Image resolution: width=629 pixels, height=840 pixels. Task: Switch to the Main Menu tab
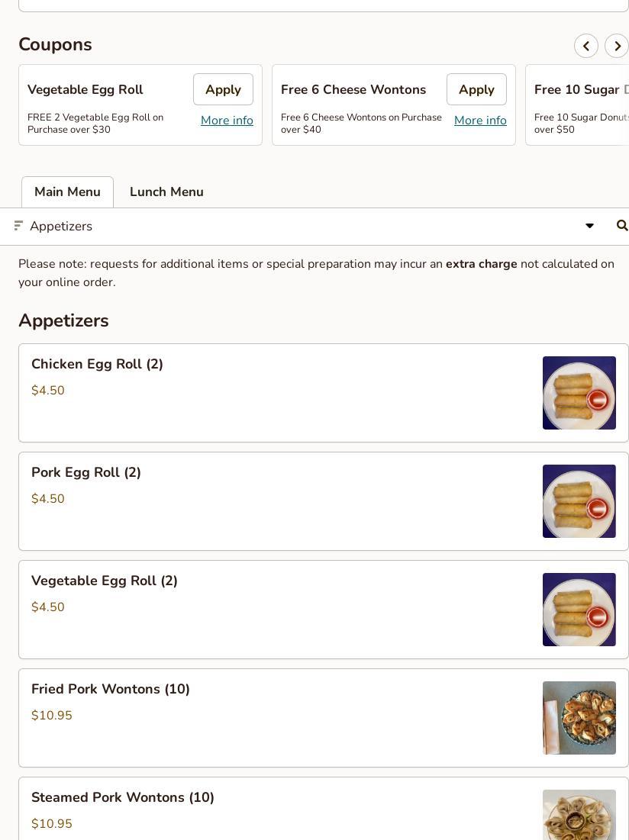click(x=67, y=191)
